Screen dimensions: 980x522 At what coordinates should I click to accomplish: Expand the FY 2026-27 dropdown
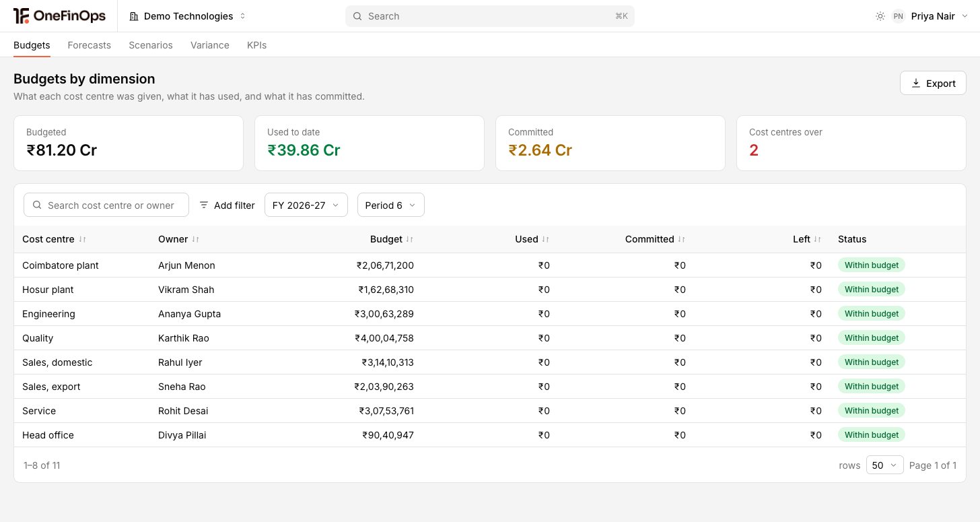click(306, 205)
